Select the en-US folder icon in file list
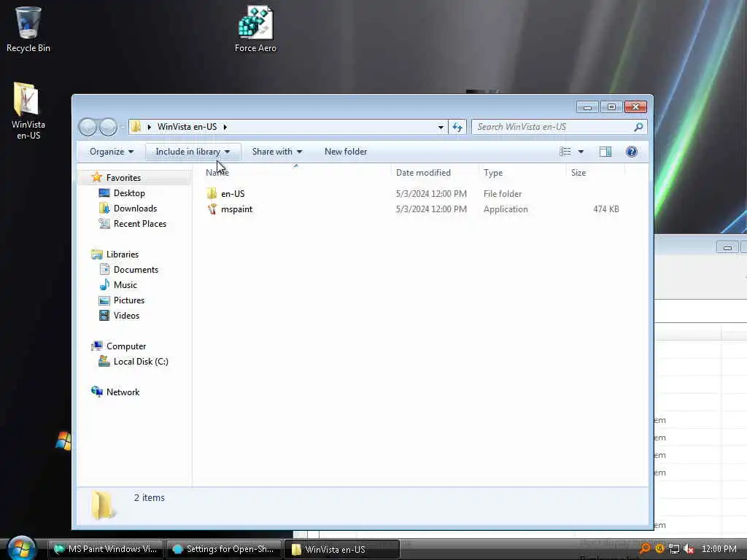 tap(212, 193)
